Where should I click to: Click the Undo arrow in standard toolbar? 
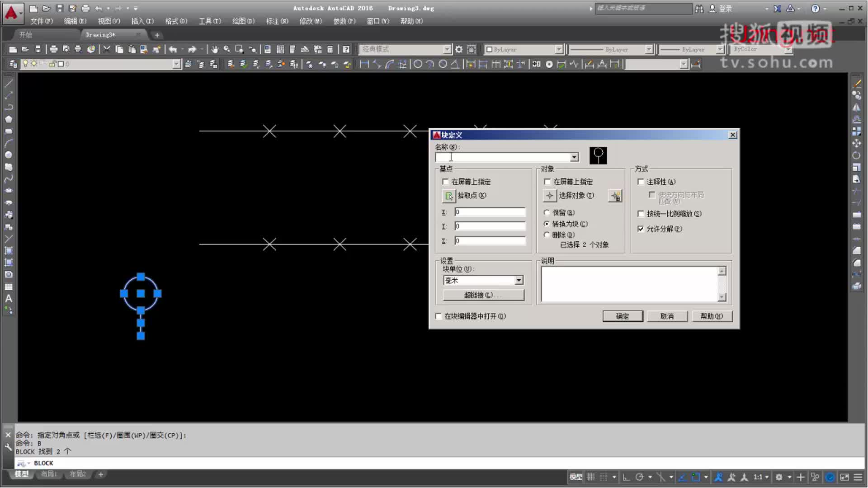tap(173, 49)
